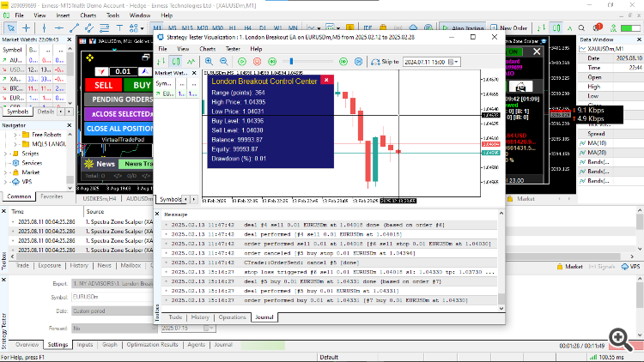The width and height of the screenshot is (644, 362).
Task: Open the IDE MetaEditor button in toolbar
Action: [x=368, y=28]
